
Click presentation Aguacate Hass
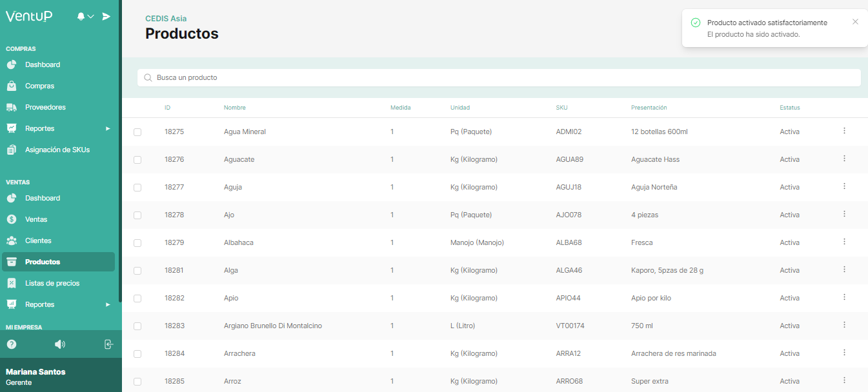pos(655,159)
